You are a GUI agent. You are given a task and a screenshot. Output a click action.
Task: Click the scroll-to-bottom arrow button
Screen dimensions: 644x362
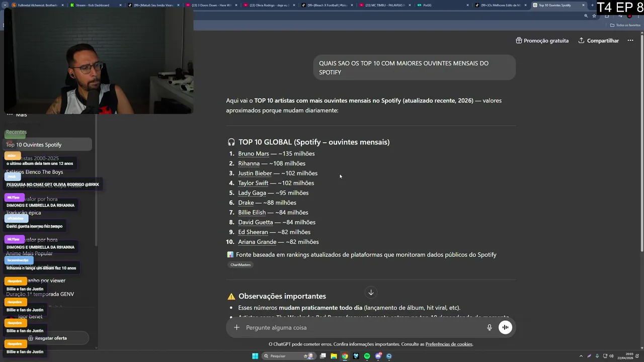[x=371, y=293]
